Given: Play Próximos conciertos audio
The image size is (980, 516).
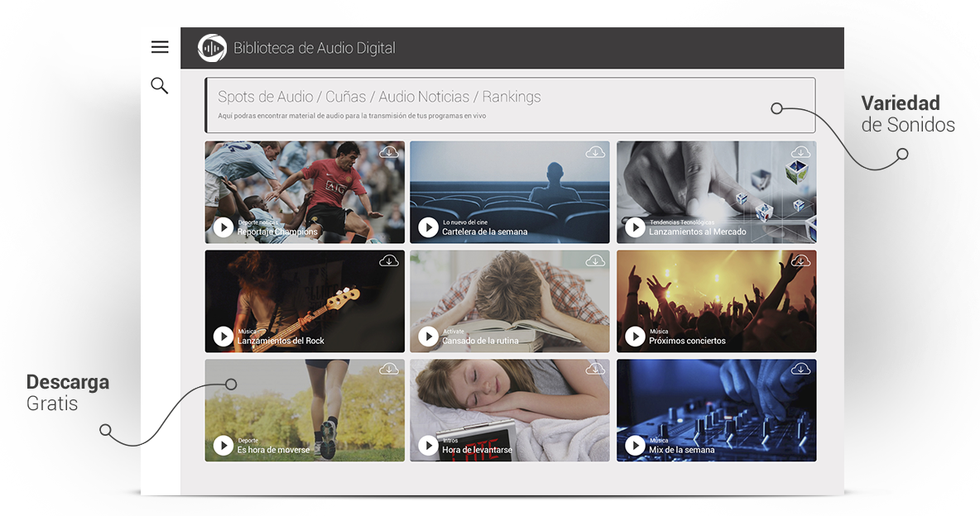Looking at the screenshot, I should pyautogui.click(x=635, y=337).
